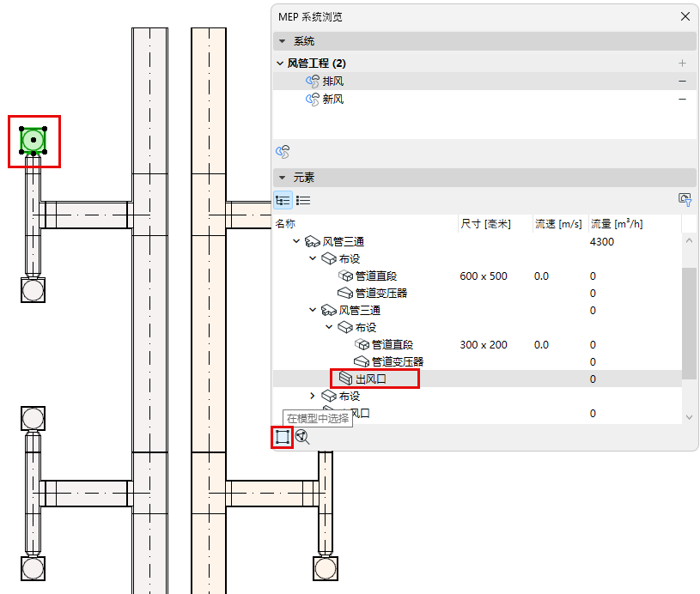The height and width of the screenshot is (594, 700).
Task: Click the green selected air terminal
Action: click(x=33, y=140)
